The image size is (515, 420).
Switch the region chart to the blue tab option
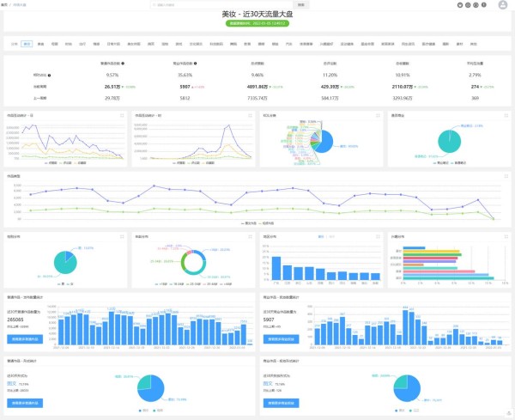click(x=321, y=236)
